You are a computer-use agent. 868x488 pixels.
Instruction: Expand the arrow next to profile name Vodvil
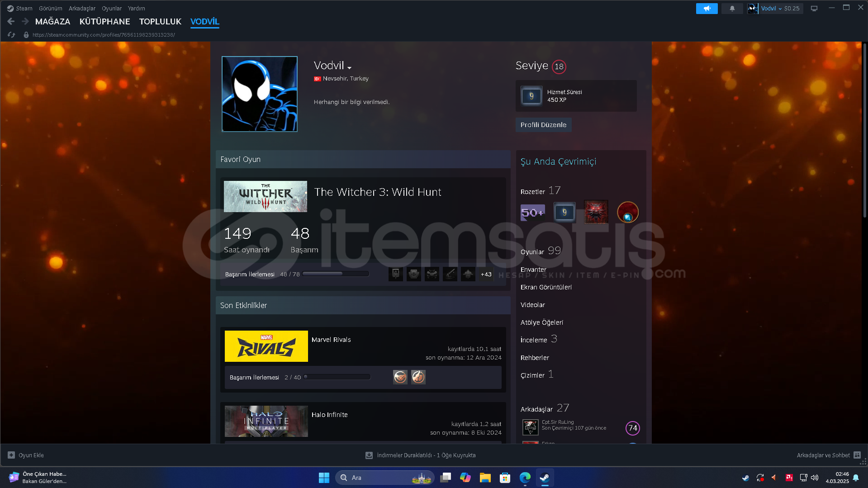349,67
